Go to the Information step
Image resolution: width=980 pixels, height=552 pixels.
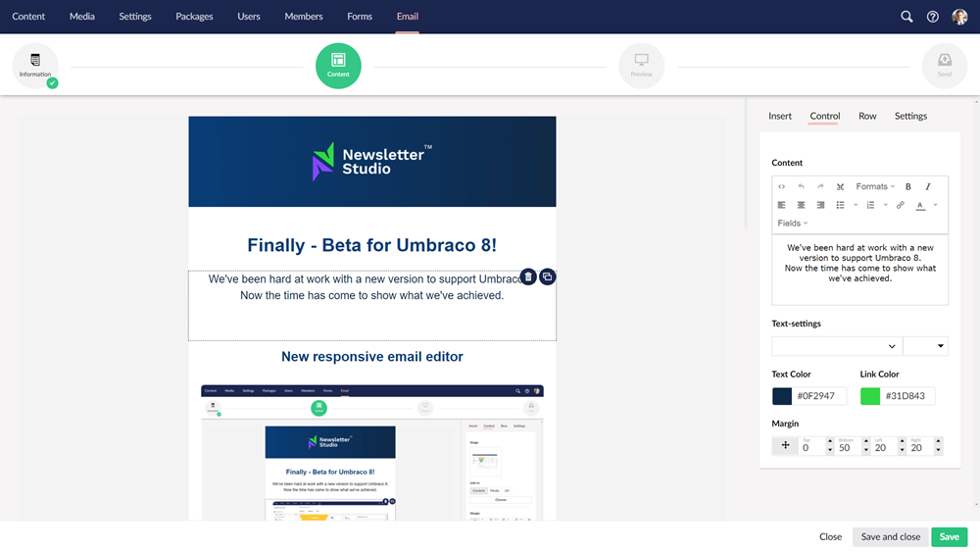35,66
